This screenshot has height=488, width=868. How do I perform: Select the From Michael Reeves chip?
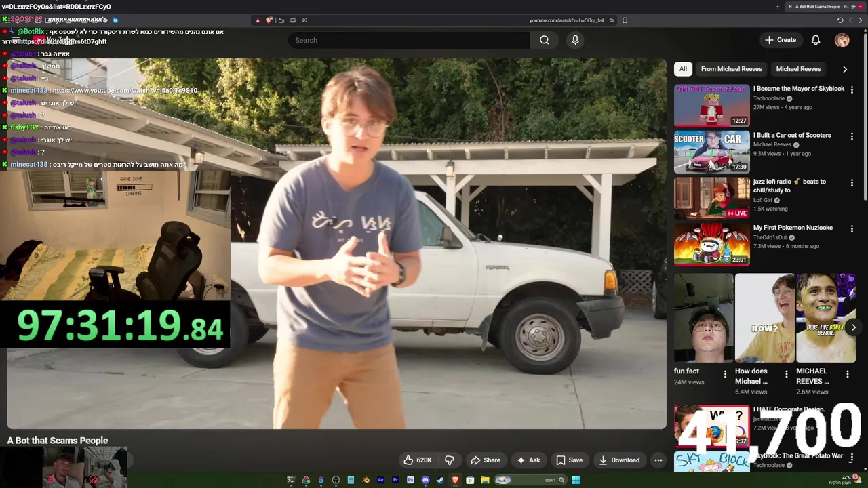(x=731, y=69)
